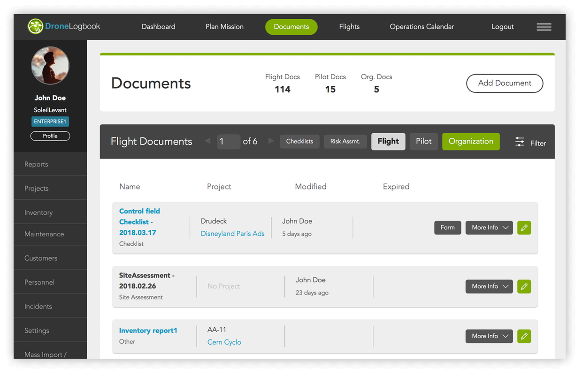The image size is (583, 392).
Task: Select Inventory in the sidebar
Action: (38, 212)
